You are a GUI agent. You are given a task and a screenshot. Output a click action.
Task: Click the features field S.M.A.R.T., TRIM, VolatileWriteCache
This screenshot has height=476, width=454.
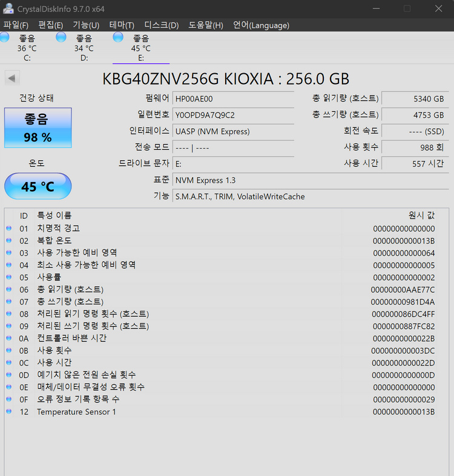point(311,197)
